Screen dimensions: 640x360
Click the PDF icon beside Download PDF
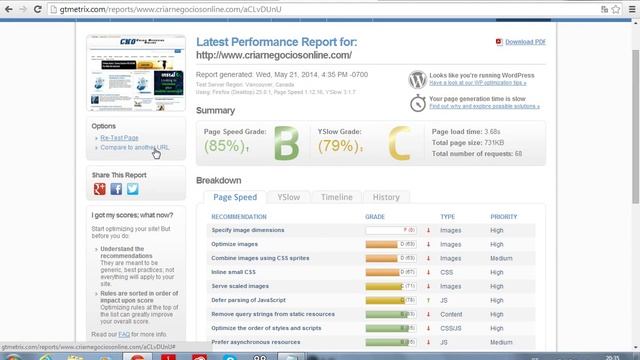coord(499,42)
